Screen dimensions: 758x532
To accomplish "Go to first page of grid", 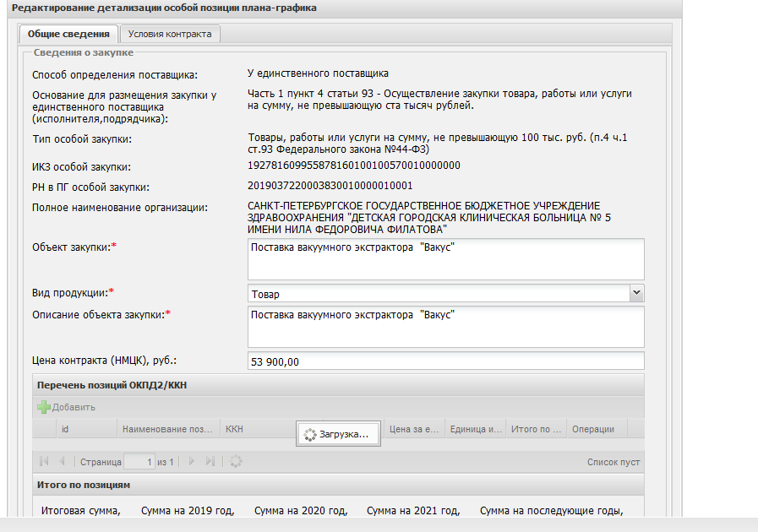I will pyautogui.click(x=45, y=462).
